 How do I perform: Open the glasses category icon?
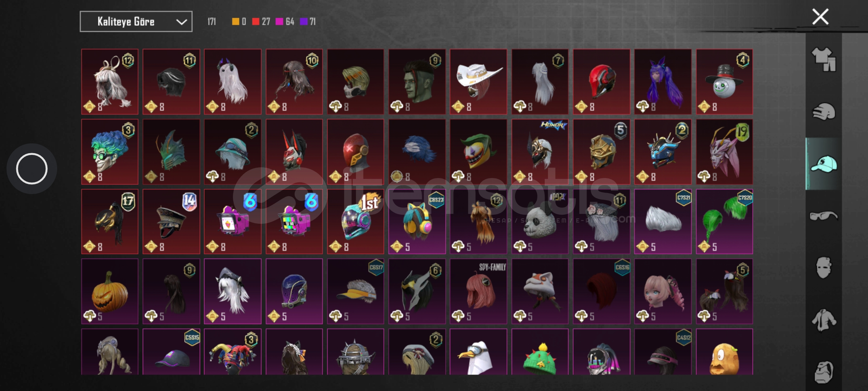(x=824, y=216)
